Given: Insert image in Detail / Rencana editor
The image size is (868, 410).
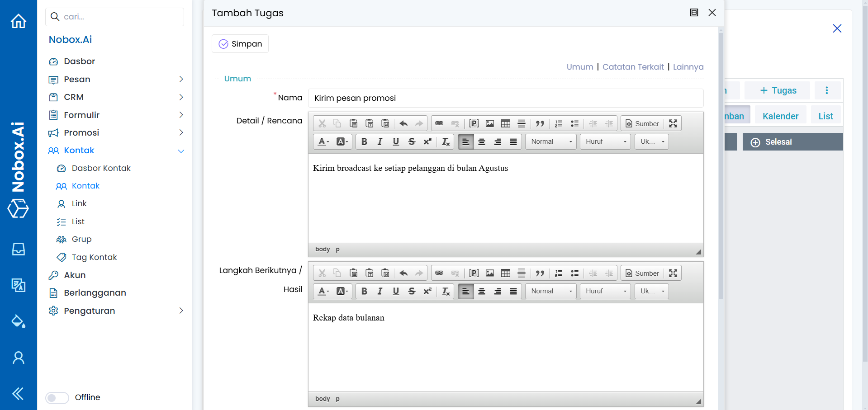Looking at the screenshot, I should click(489, 123).
